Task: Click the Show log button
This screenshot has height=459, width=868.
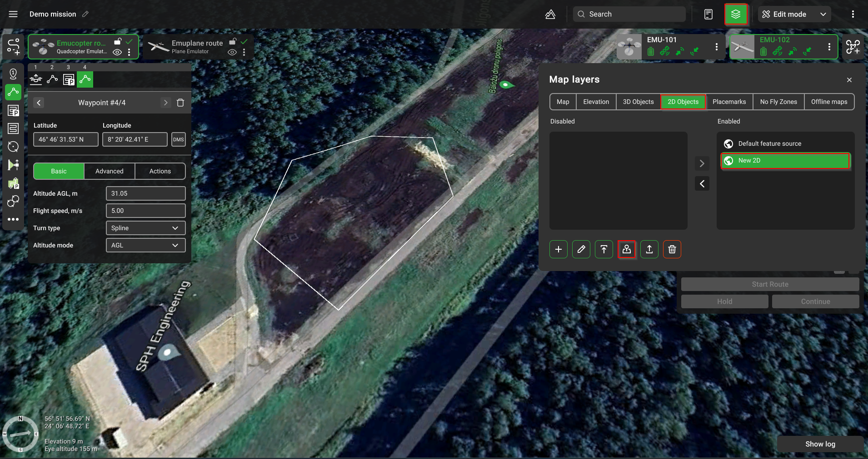Action: tap(820, 444)
